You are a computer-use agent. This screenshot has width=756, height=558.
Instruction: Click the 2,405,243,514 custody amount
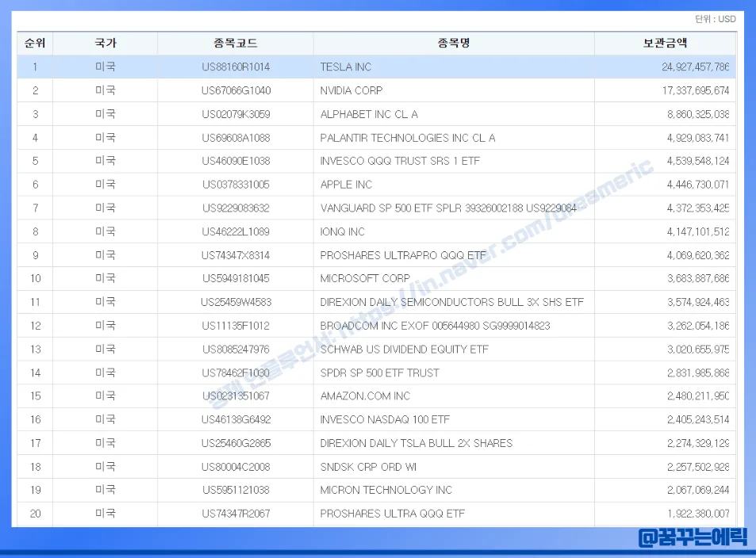698,420
